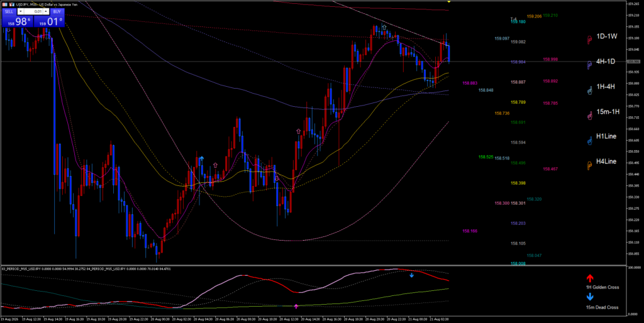Decrease lot volume with the down arrow
Screen dimensions: 644x323
[20, 11]
